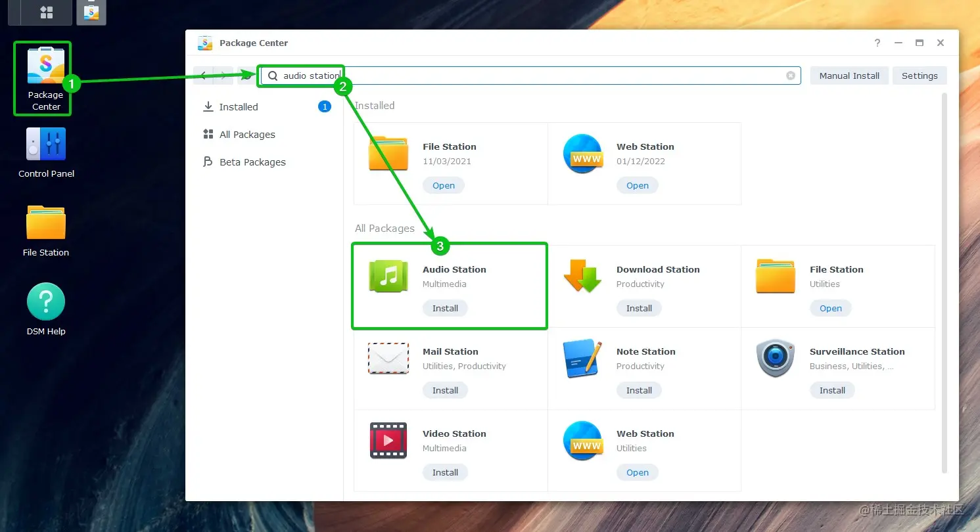Click the help question mark icon
980x532 pixels.
click(x=877, y=43)
